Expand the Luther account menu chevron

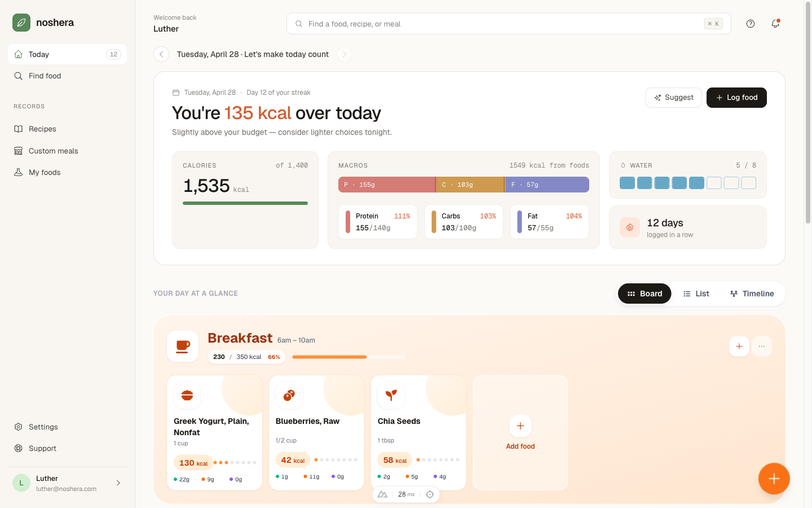pyautogui.click(x=118, y=483)
